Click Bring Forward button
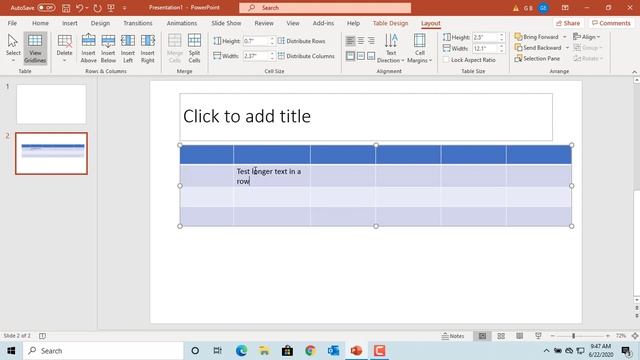 click(537, 37)
